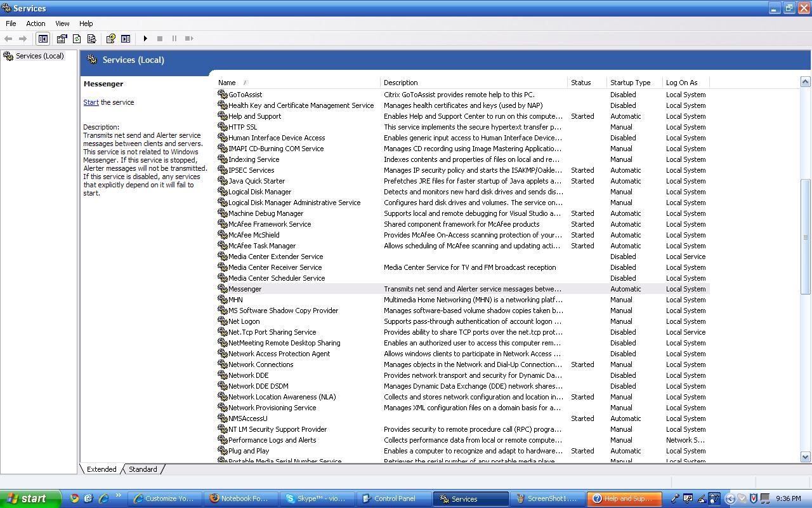Click the Pause Service toolbar button

(174, 39)
